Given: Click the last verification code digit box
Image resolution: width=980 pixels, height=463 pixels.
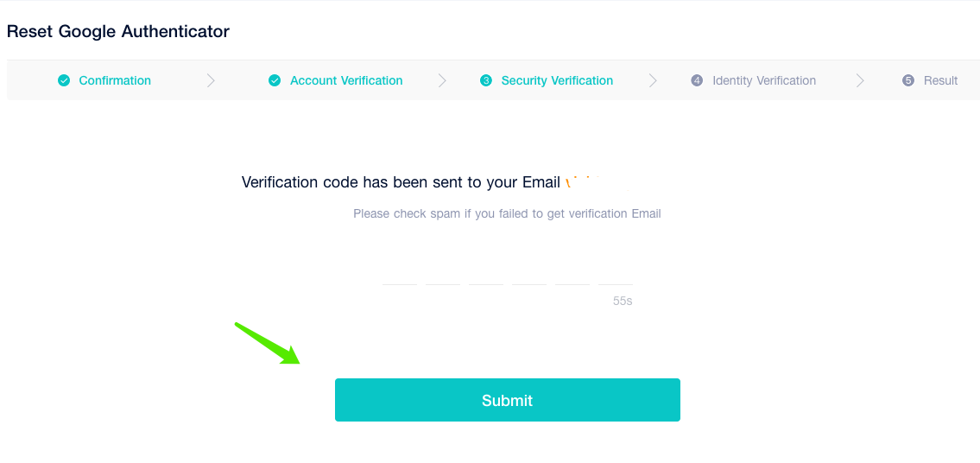Looking at the screenshot, I should pos(616,271).
